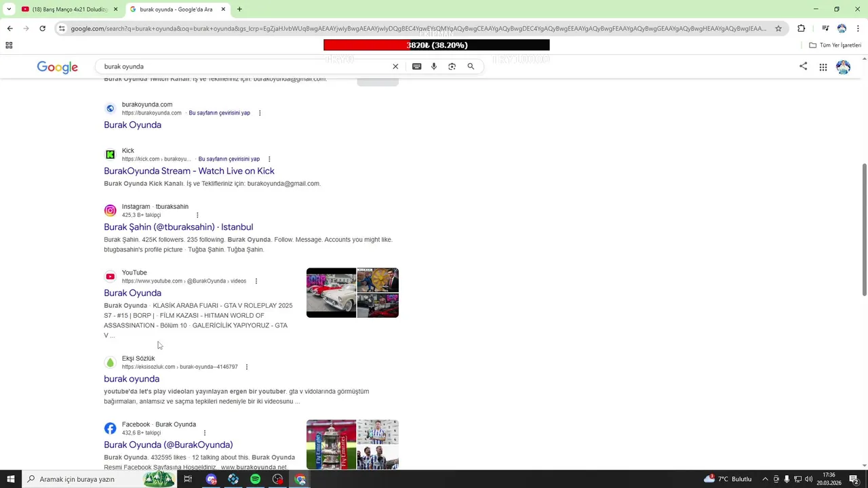Open the more options dots for the Instagram result
The height and width of the screenshot is (488, 868).
pos(197,216)
